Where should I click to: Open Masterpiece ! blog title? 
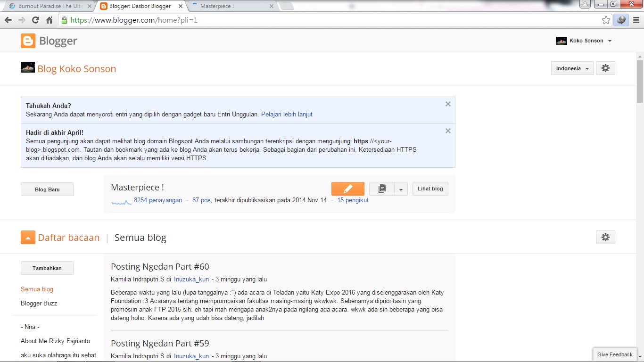tap(137, 187)
